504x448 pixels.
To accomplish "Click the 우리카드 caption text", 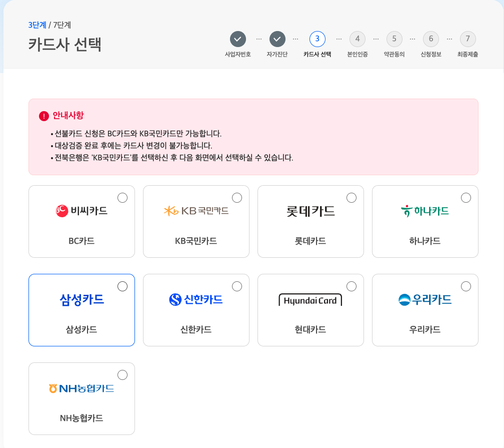I will (425, 329).
